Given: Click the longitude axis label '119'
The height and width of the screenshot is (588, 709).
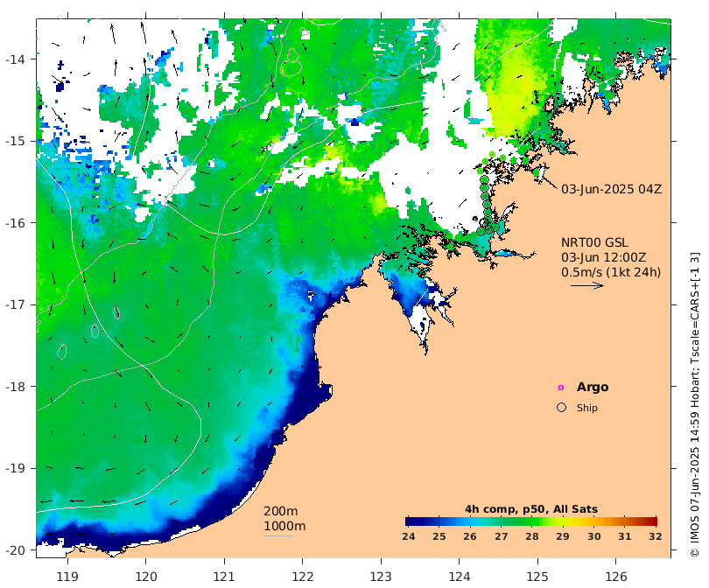Looking at the screenshot, I should pos(67,577).
